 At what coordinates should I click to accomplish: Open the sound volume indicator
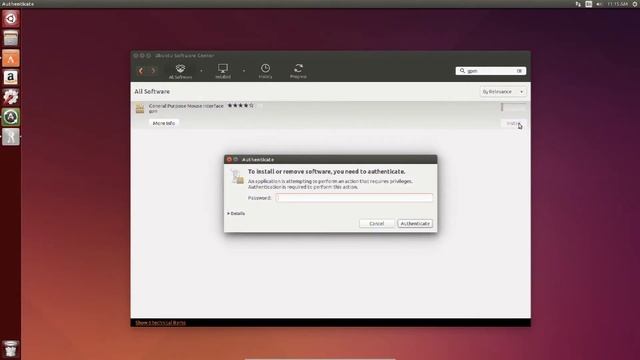click(599, 4)
